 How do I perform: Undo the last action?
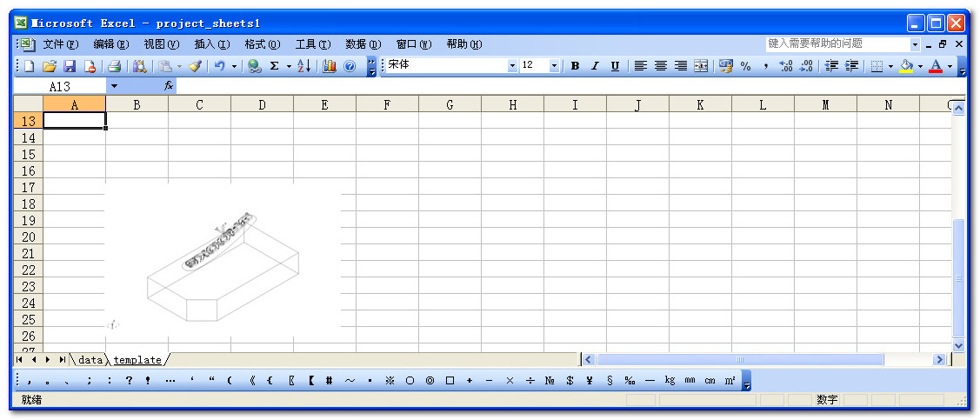pyautogui.click(x=219, y=66)
